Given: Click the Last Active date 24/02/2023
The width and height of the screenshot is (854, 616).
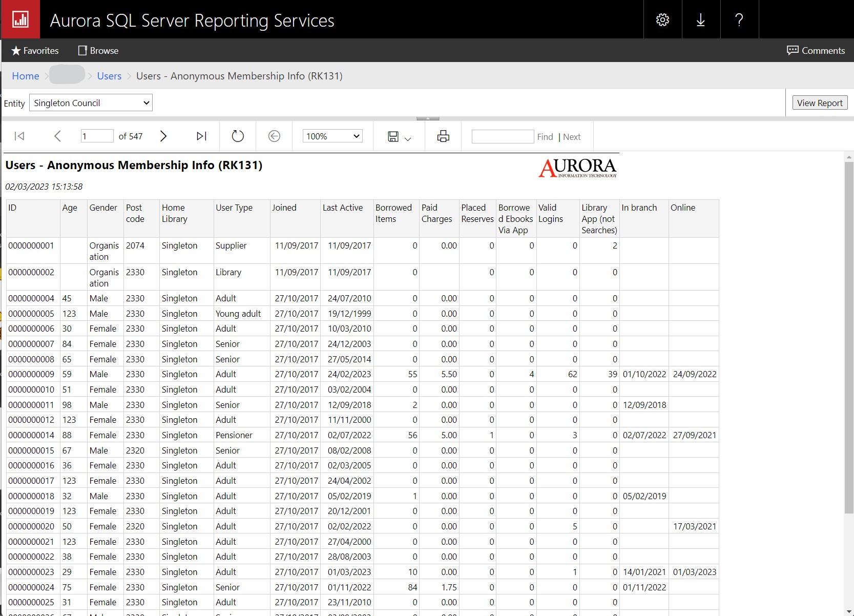Looking at the screenshot, I should point(349,374).
